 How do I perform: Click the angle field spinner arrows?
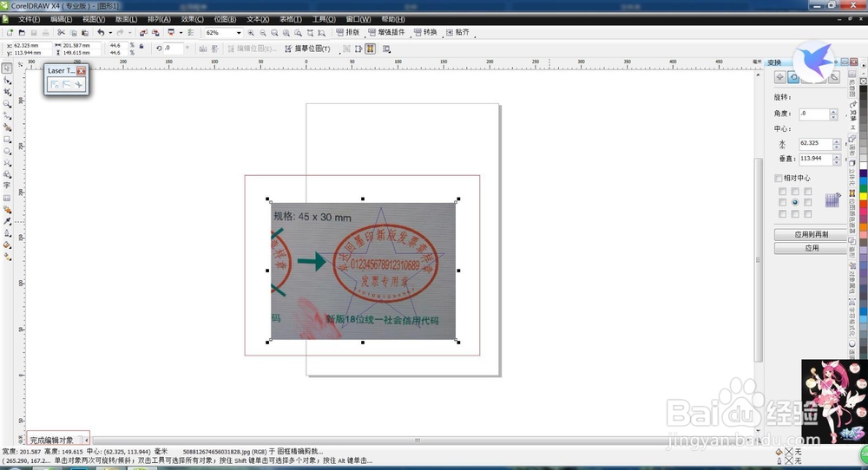click(833, 114)
